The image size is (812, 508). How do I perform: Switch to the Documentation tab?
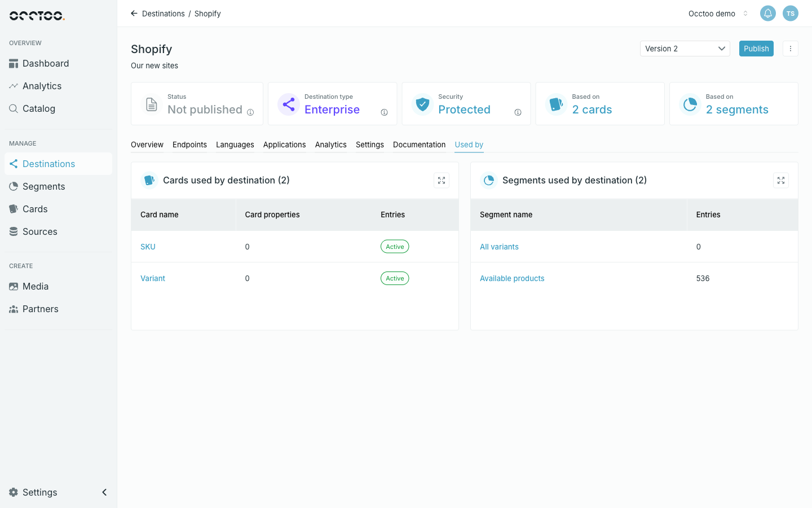coord(420,145)
